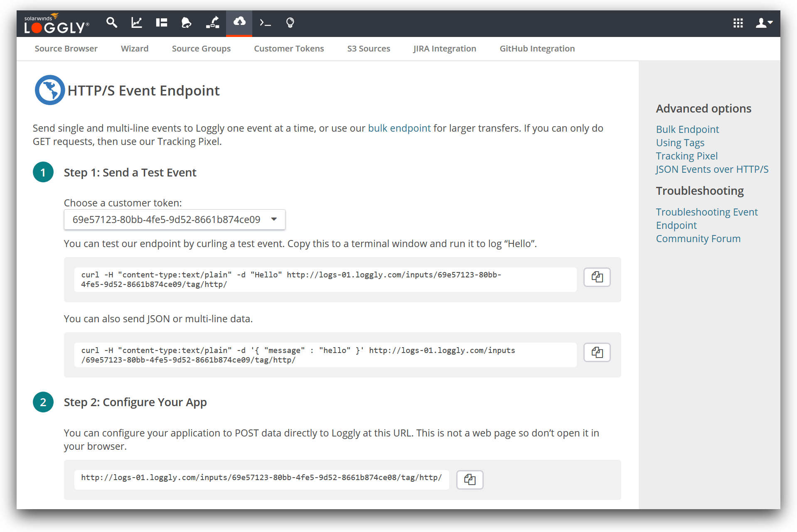This screenshot has height=532, width=797.
Task: Copy the Hello curl command
Action: tap(597, 277)
